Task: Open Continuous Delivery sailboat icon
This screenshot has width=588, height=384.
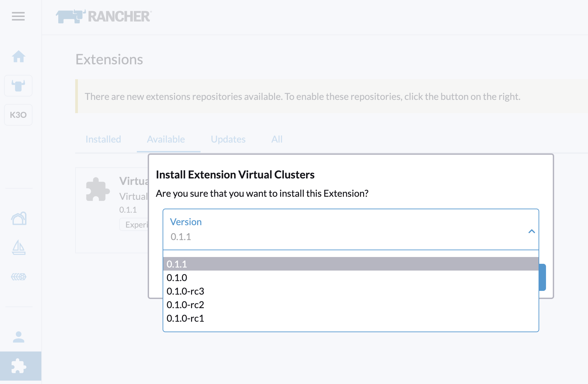Action: (19, 248)
